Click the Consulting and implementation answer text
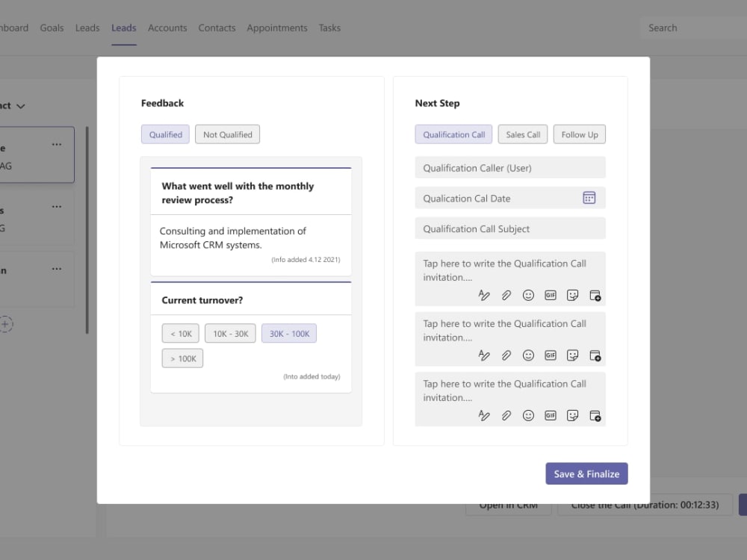 (232, 237)
